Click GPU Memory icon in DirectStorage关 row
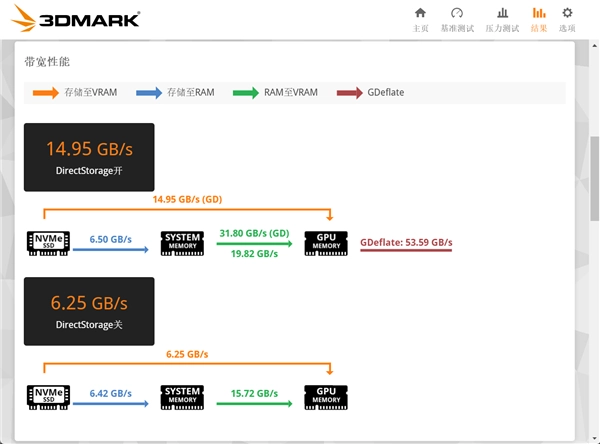 point(326,396)
